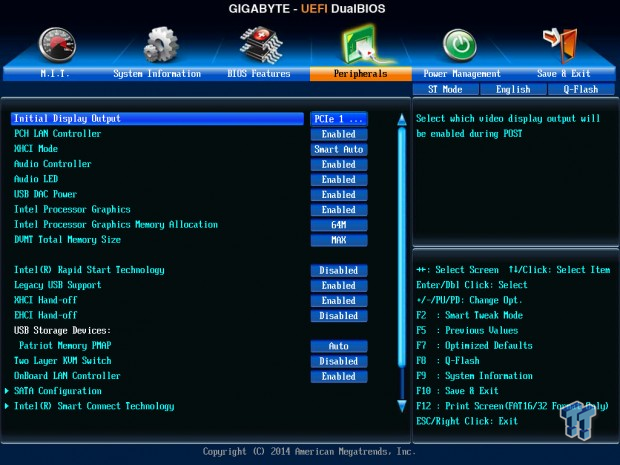The height and width of the screenshot is (465, 620).
Task: Launch Q-Flash from the top bar
Action: (x=581, y=89)
